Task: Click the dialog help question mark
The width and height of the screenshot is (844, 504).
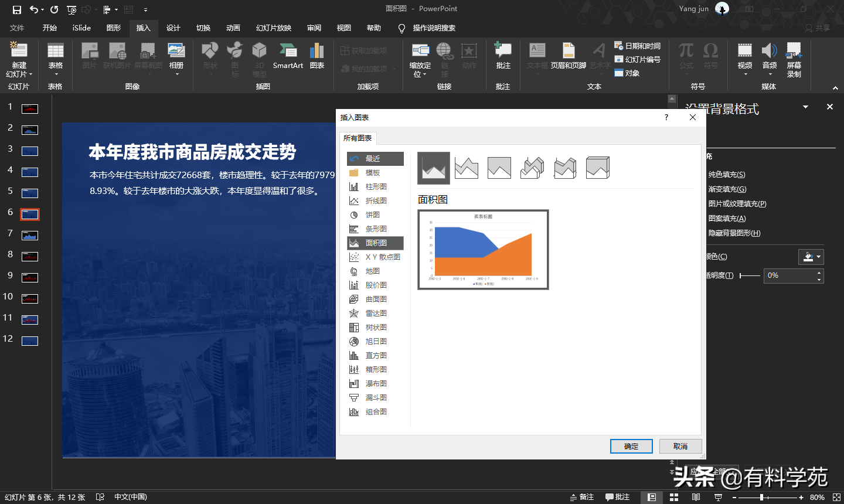Action: pyautogui.click(x=666, y=118)
